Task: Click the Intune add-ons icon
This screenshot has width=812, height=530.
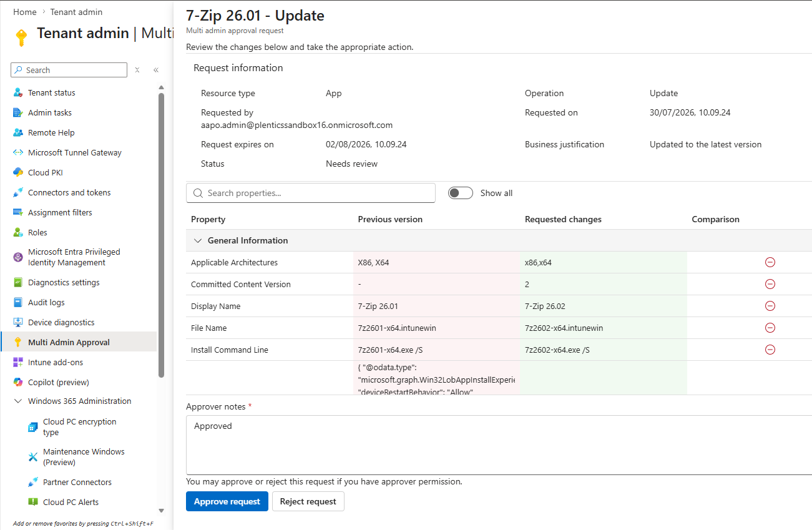Action: point(18,362)
